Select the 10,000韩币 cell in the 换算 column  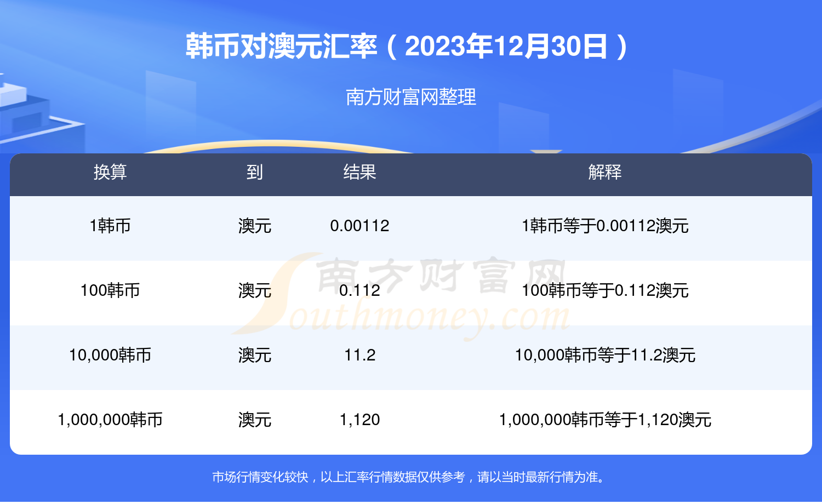110,355
